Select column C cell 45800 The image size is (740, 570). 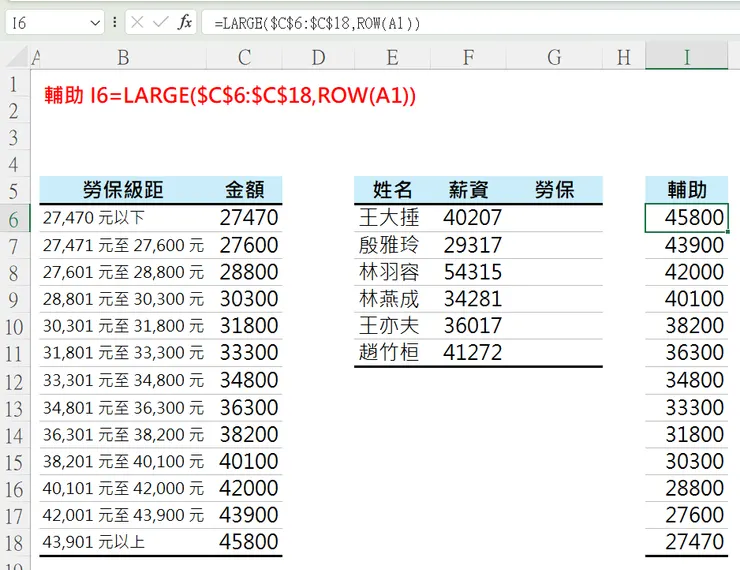coord(244,542)
